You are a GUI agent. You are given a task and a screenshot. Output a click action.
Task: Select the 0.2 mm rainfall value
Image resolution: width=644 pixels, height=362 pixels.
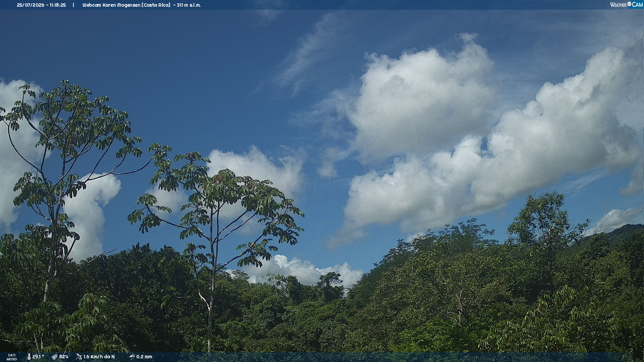click(144, 357)
